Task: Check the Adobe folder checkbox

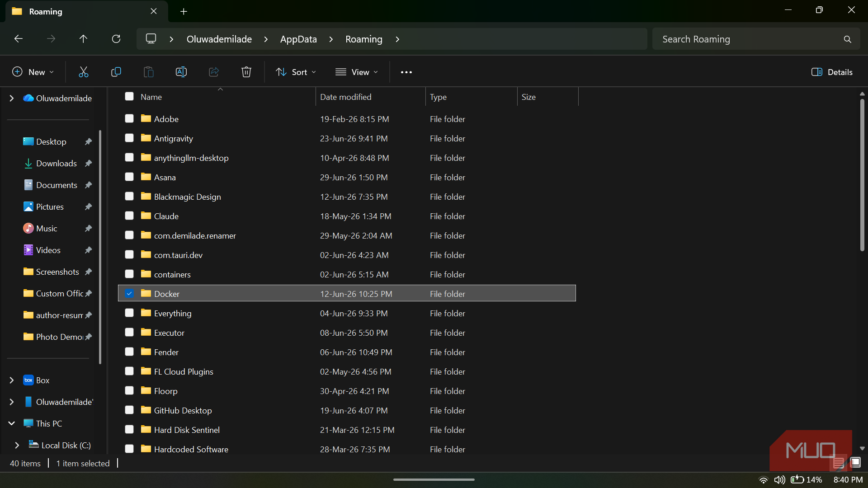Action: coord(129,119)
